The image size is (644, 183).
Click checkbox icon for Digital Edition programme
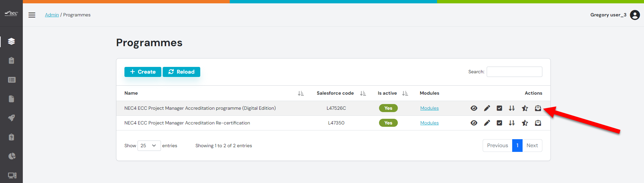click(499, 108)
